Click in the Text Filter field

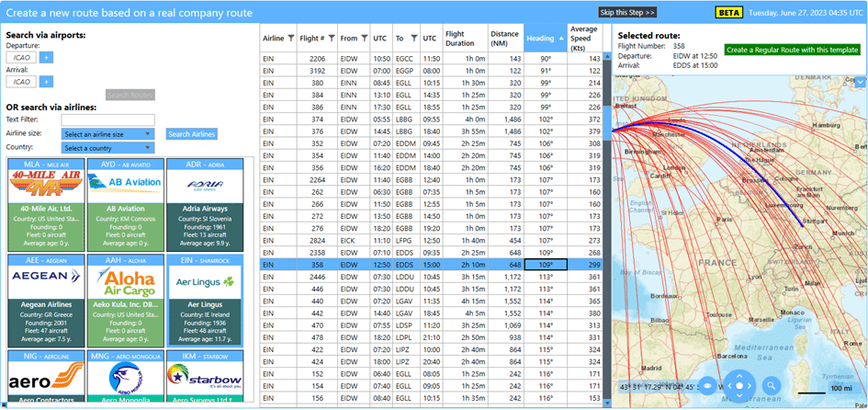pyautogui.click(x=107, y=120)
